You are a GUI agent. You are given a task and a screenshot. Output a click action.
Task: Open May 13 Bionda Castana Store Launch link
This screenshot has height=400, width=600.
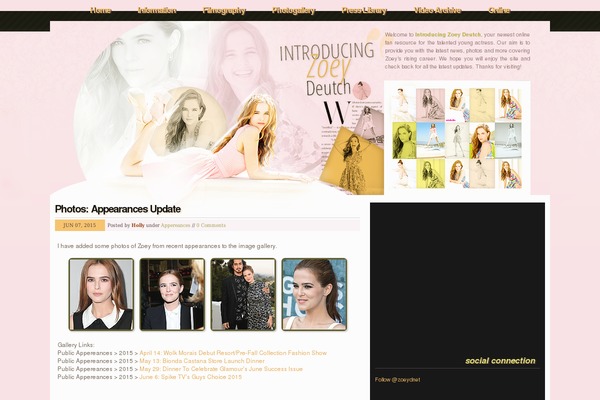click(x=202, y=361)
